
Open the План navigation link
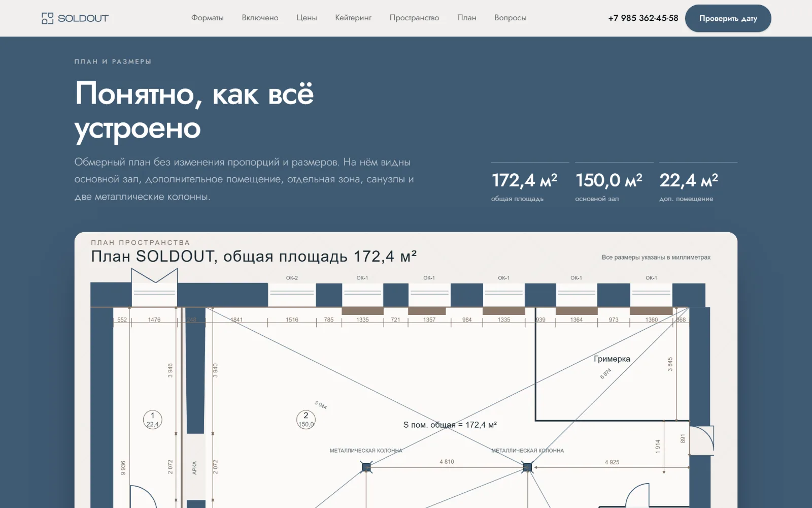(x=466, y=18)
